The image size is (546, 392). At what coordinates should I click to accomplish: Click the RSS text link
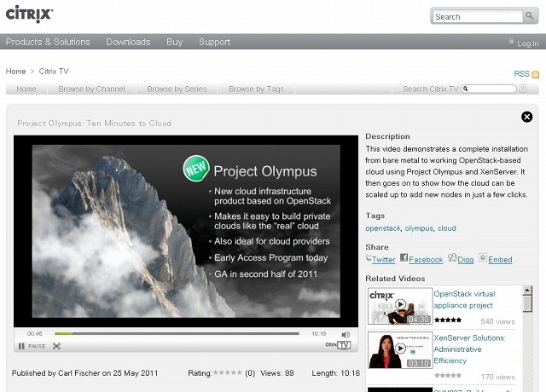(x=521, y=74)
